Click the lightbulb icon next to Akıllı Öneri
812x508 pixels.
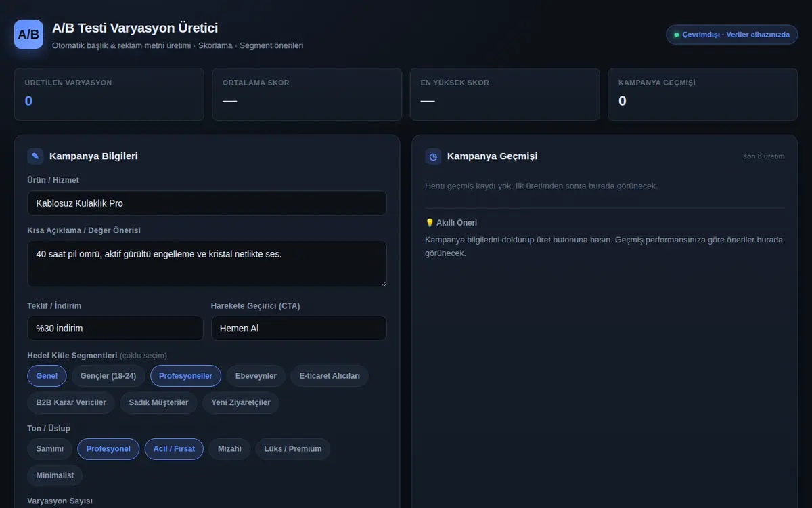point(430,223)
